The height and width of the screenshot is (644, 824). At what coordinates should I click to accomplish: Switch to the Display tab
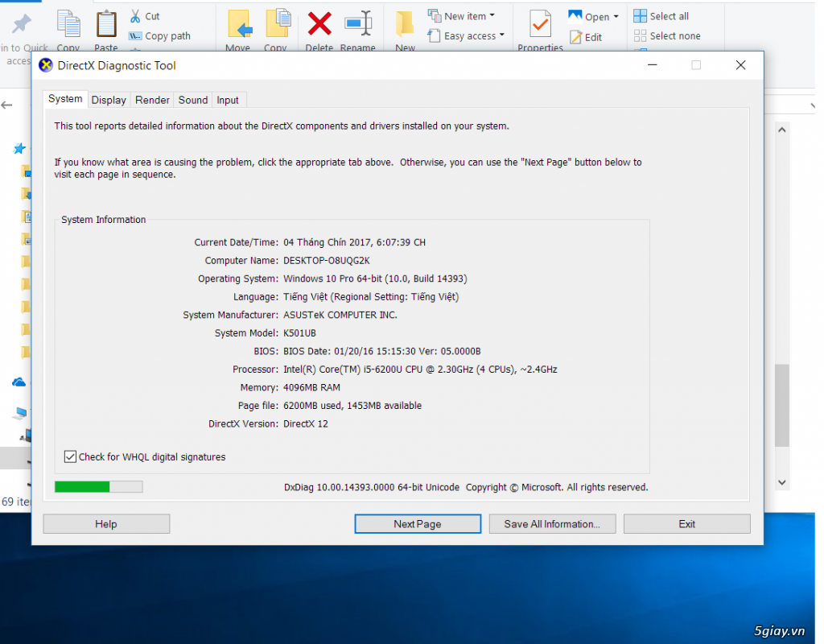tap(109, 100)
